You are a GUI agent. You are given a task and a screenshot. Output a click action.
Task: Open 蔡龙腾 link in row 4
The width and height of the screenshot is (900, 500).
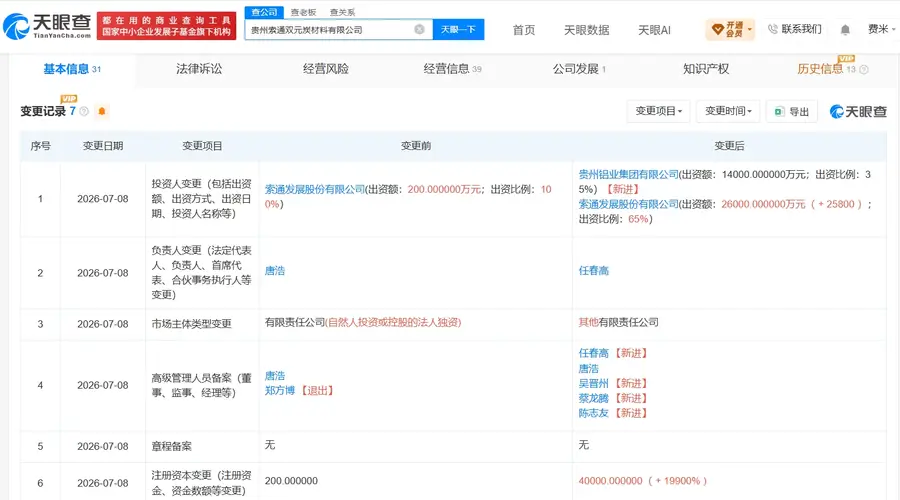tap(593, 398)
